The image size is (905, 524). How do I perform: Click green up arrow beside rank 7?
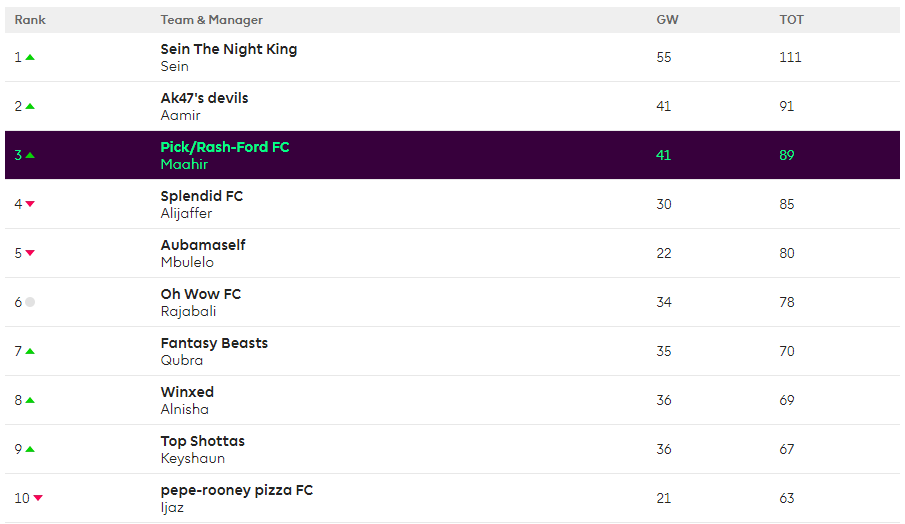point(30,352)
